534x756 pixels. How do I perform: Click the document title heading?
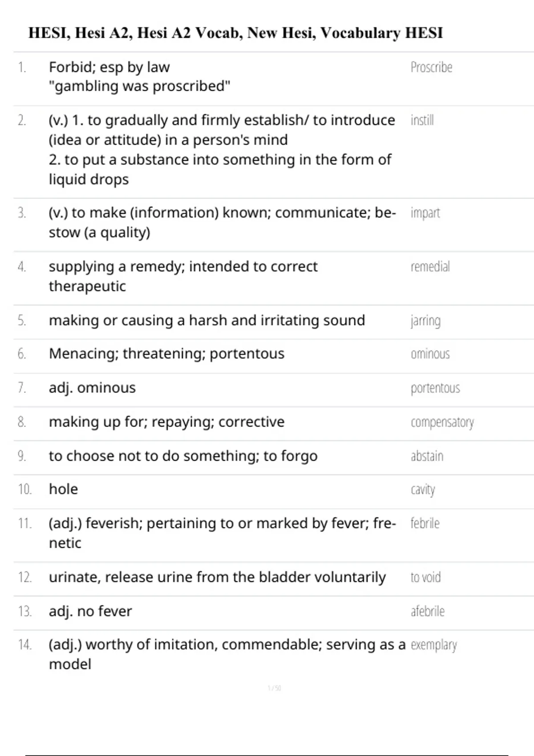pyautogui.click(x=235, y=33)
